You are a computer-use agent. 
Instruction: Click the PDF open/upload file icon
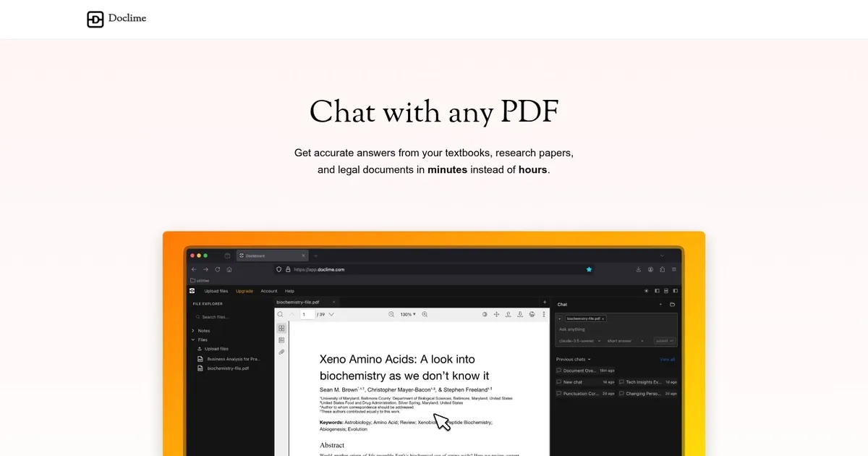pos(509,314)
